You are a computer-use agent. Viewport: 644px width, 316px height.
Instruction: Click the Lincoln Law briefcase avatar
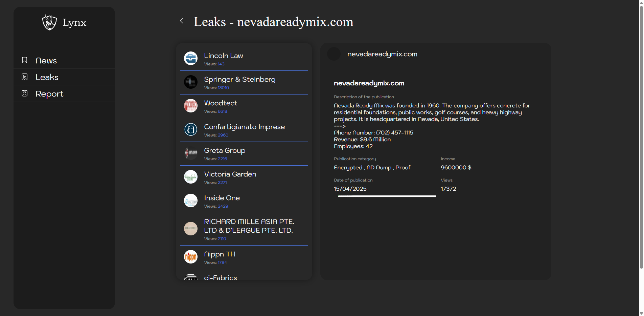tap(191, 58)
